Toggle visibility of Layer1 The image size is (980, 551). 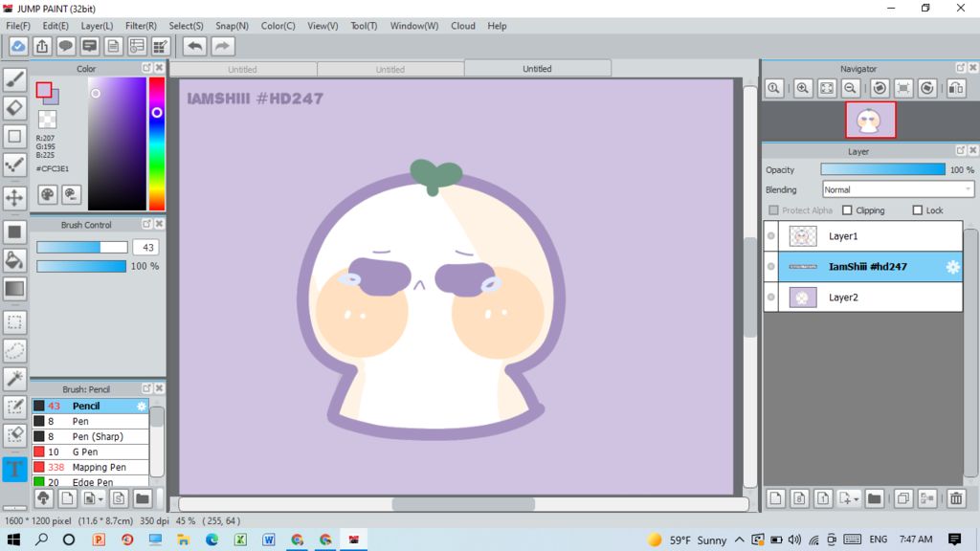pos(771,236)
